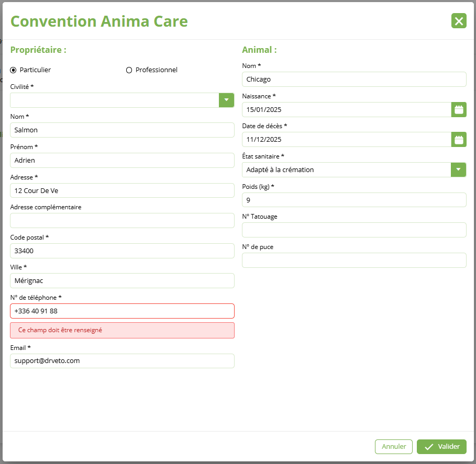Click the Adresse complémentaire field
Image resolution: width=476 pixels, height=464 pixels.
(122, 221)
